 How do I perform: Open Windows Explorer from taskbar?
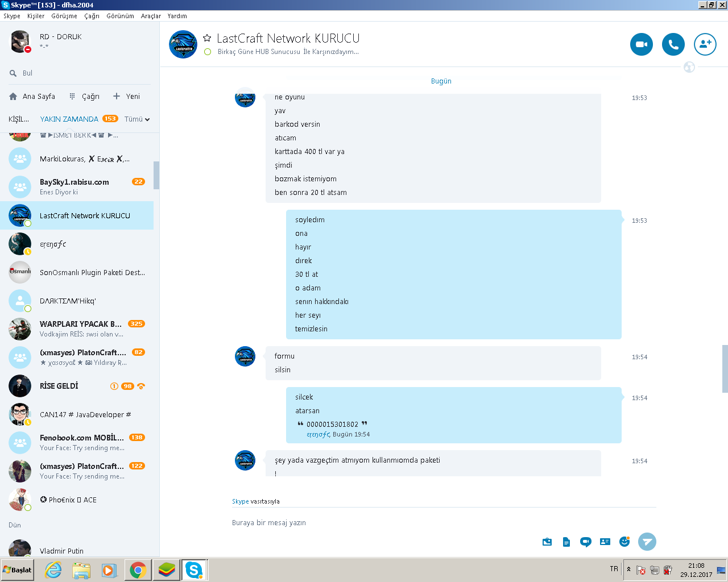point(81,570)
